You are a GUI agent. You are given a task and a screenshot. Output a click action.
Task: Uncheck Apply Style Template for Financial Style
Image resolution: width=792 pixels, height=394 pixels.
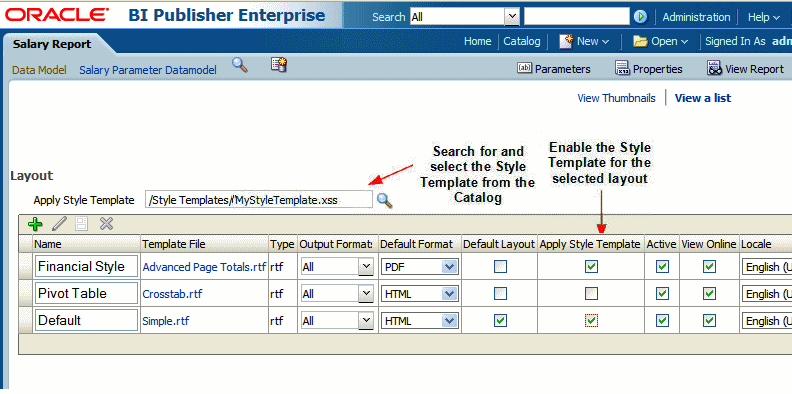coord(591,267)
